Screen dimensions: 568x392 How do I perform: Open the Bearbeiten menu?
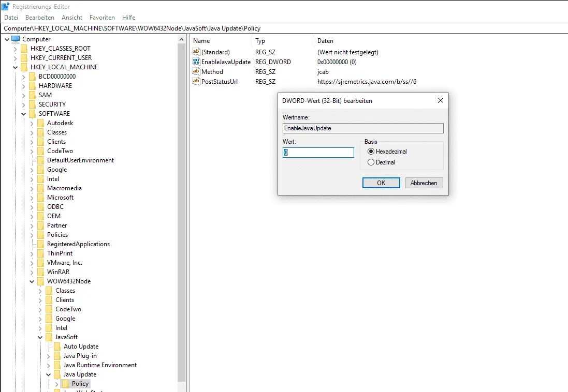click(40, 18)
